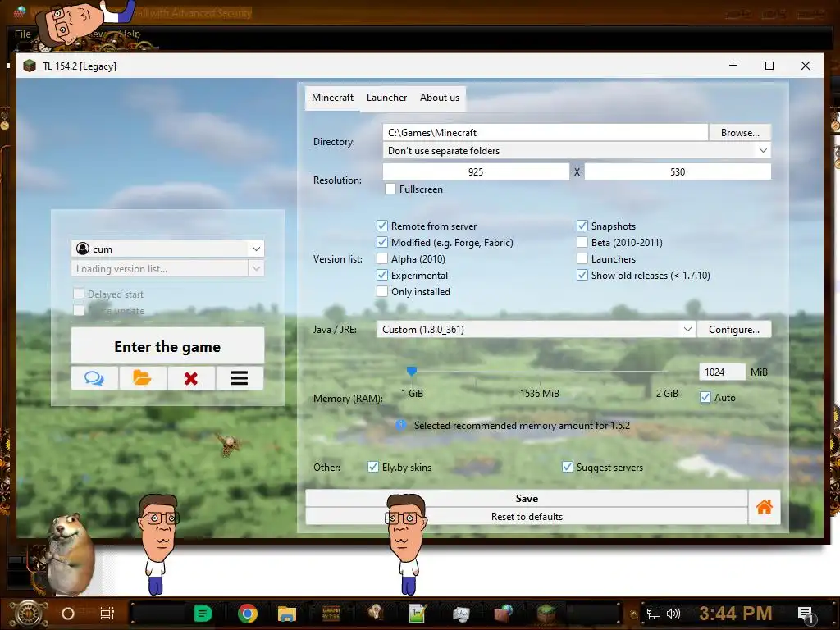Screen dimensions: 840x630
Task: Open the steampunk Start button
Action: point(29,614)
